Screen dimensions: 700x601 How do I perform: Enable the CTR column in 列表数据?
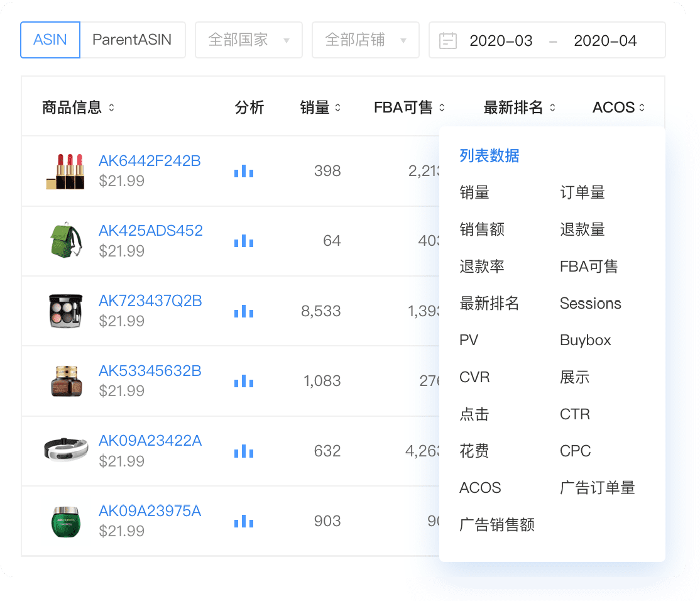pyautogui.click(x=574, y=414)
